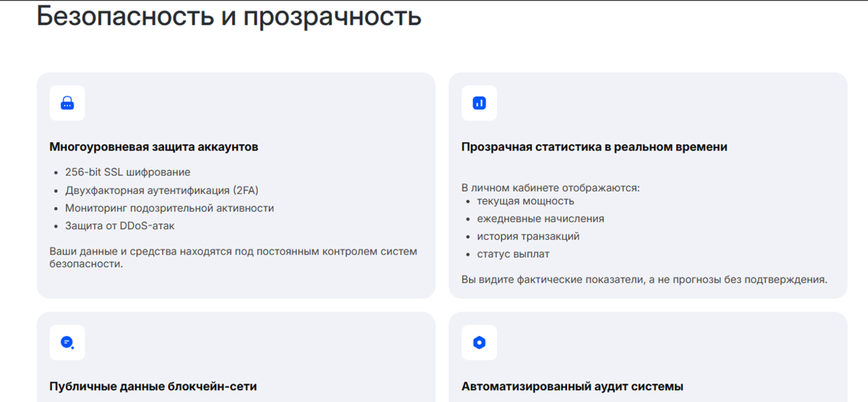Viewport: 868px width, 402px height.
Task: Select title "Многоуровневая защита аккаунтов"
Action: coord(154,147)
